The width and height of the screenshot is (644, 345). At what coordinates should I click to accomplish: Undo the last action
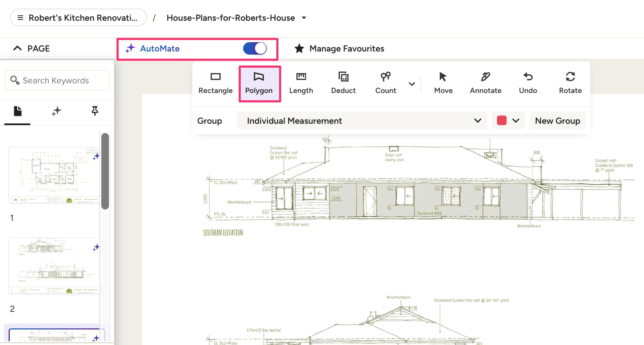pyautogui.click(x=528, y=83)
